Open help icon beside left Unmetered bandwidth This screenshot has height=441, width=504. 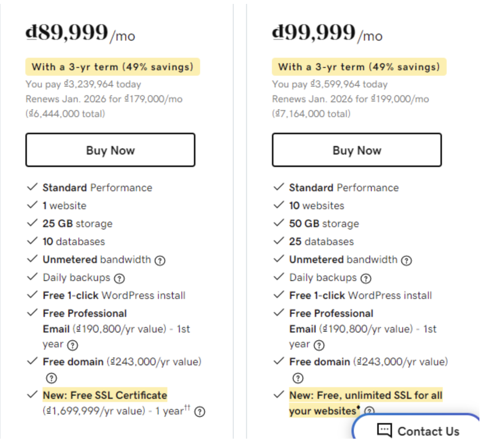(160, 260)
